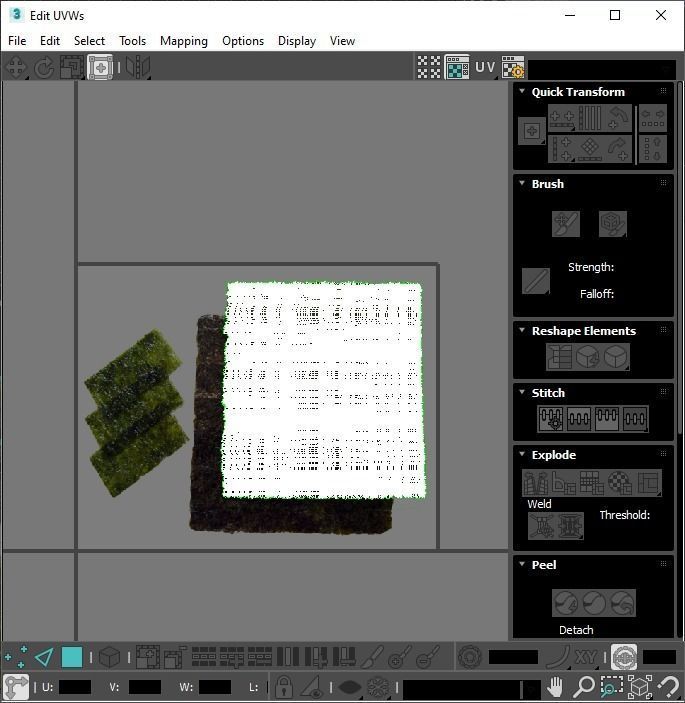Image resolution: width=685 pixels, height=703 pixels.
Task: Enable Vertex sub-object mode
Action: click(x=16, y=657)
